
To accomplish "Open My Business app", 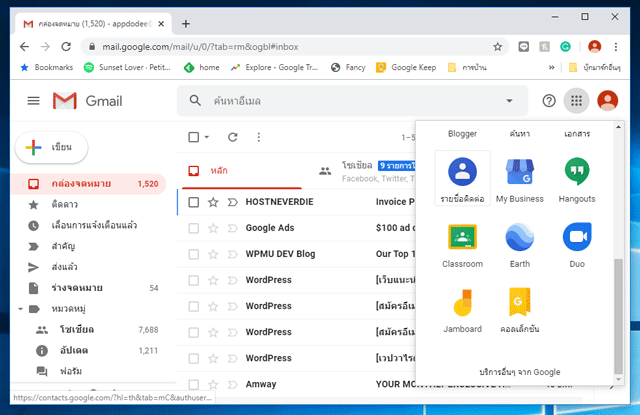I will (520, 178).
